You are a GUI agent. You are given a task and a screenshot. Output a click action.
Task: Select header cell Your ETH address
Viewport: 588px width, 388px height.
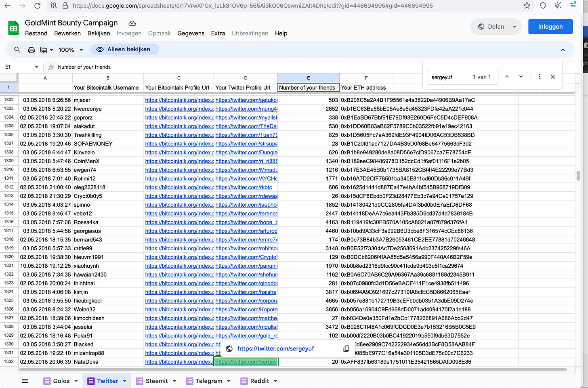pyautogui.click(x=366, y=88)
